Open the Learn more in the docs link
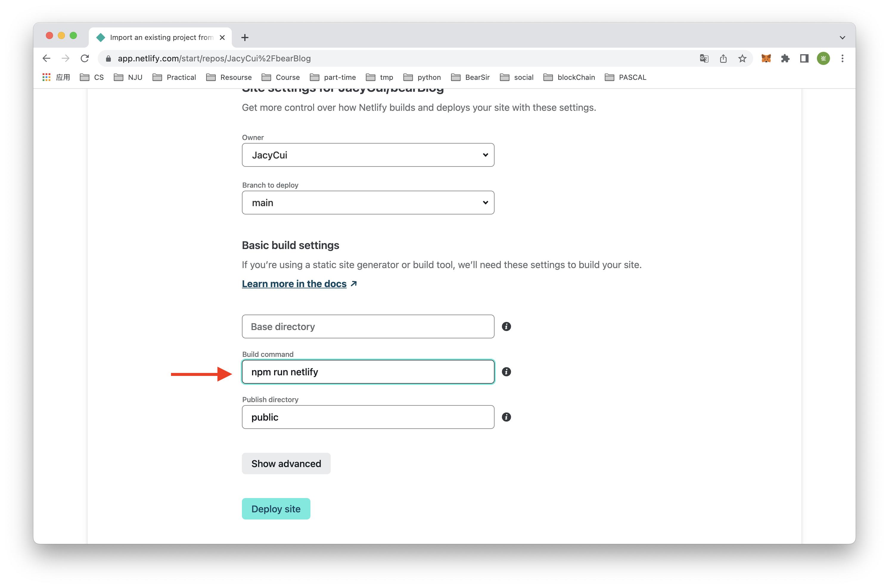889x588 pixels. pyautogui.click(x=294, y=284)
